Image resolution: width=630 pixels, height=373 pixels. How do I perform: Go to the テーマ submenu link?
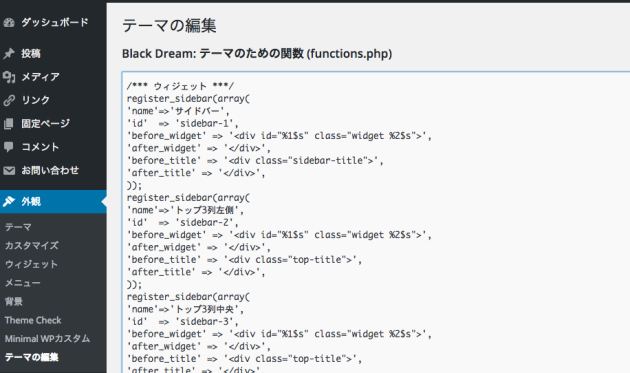click(18, 227)
